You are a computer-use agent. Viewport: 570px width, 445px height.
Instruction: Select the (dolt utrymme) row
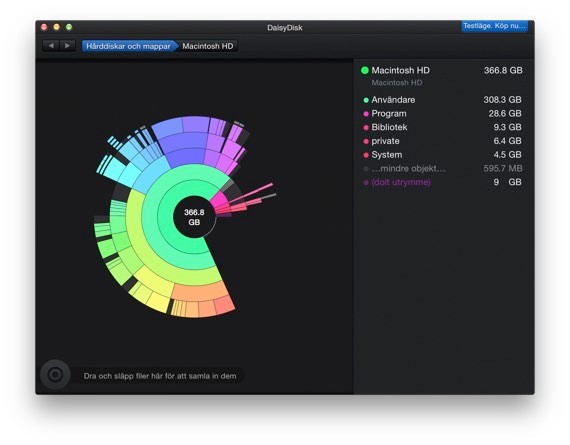point(442,182)
